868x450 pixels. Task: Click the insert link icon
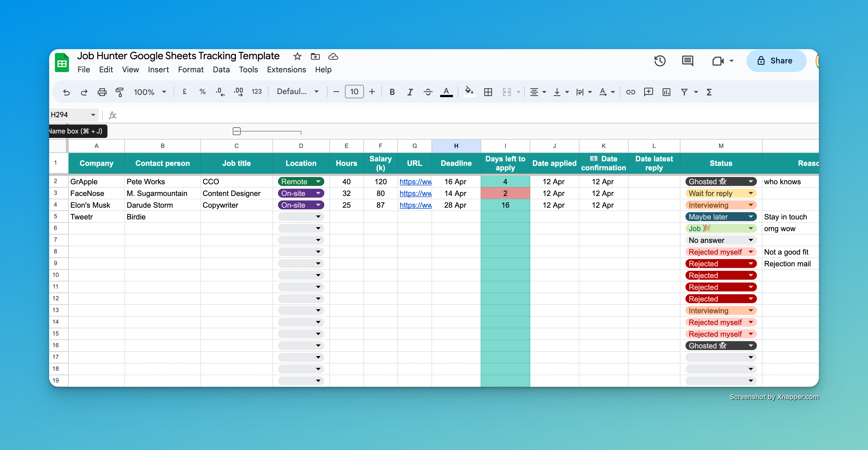pos(630,92)
